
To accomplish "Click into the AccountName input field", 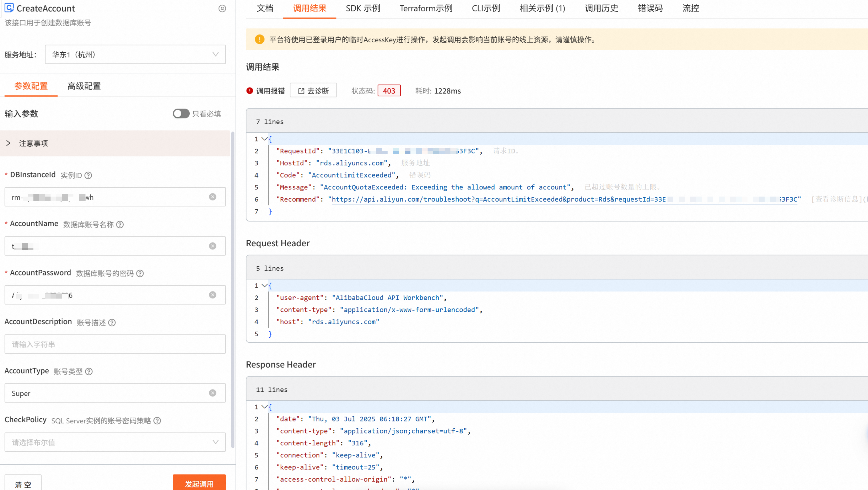I will tap(115, 246).
